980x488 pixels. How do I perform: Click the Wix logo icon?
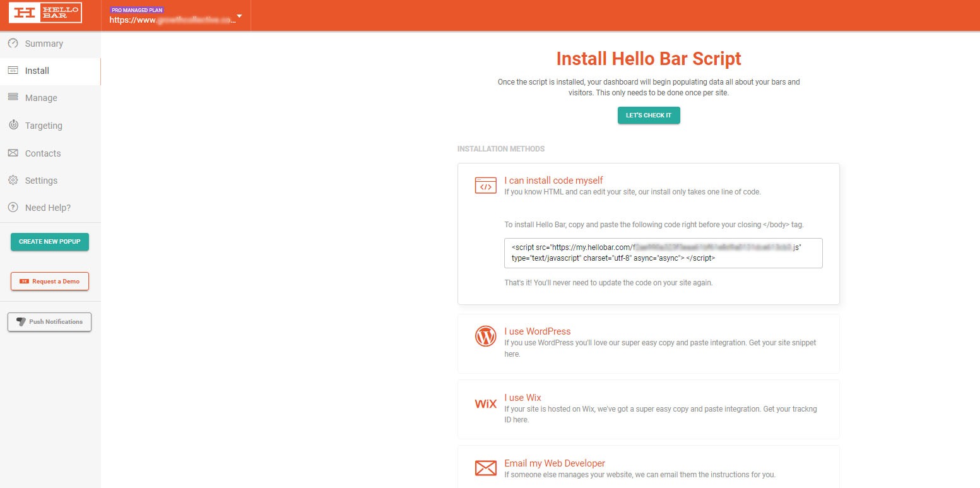pos(485,403)
